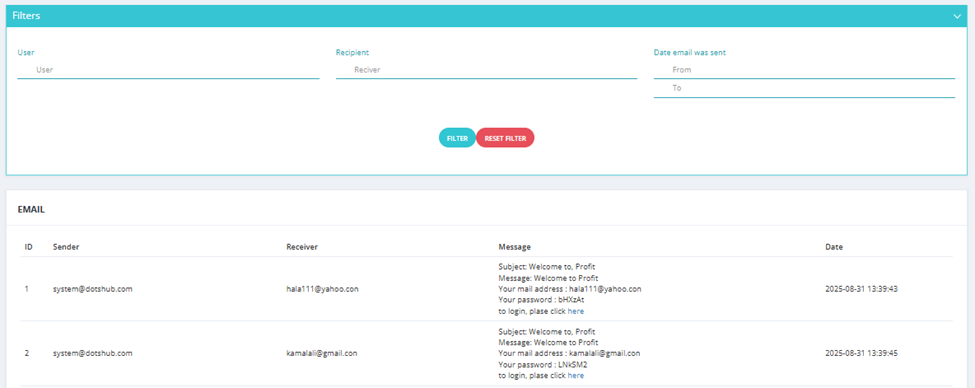Click the Receiver column header
This screenshot has width=975, height=388.
[x=302, y=247]
